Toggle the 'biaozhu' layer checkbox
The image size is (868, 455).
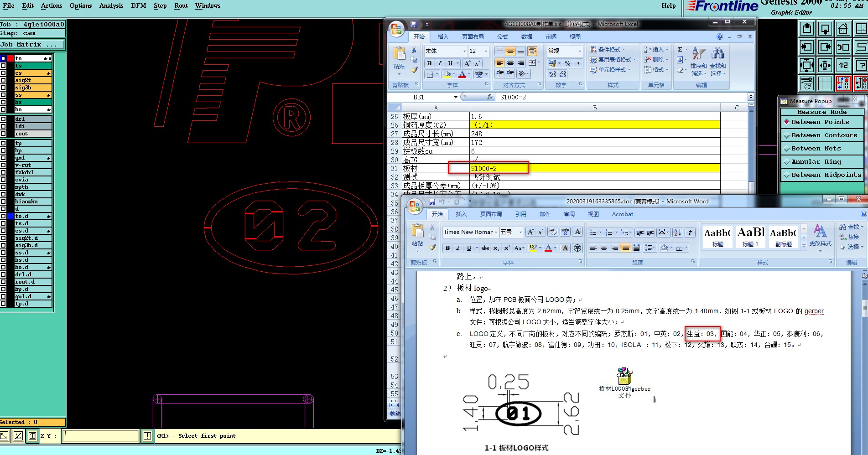click(x=3, y=202)
